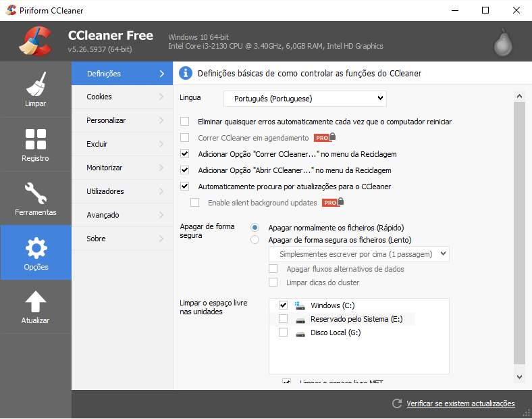Open the Utilizadores settings tab
Screen dimensions: 532x419
[x=122, y=191]
